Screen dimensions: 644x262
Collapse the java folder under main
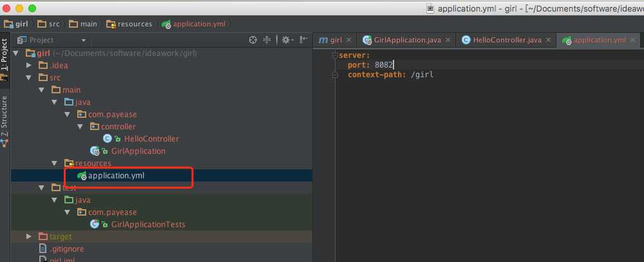[x=55, y=102]
